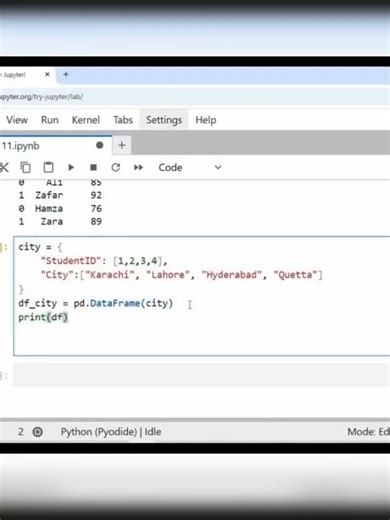Click the Zara 89 output row
This screenshot has width=390, height=520.
point(60,222)
